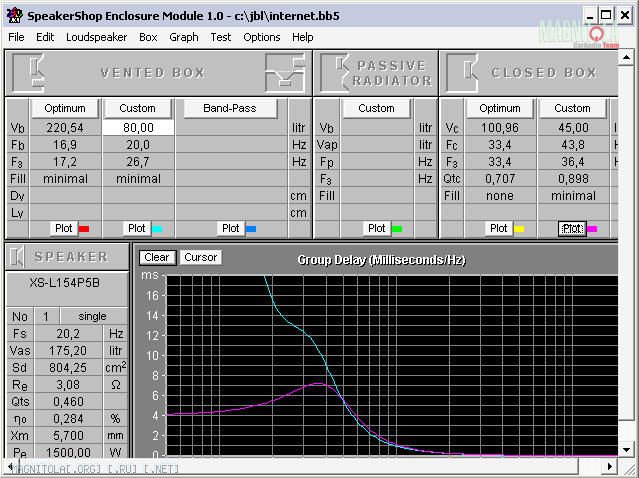This screenshot has height=478, width=639.
Task: Plot the closed Optimum curve (yellow)
Action: (x=498, y=228)
